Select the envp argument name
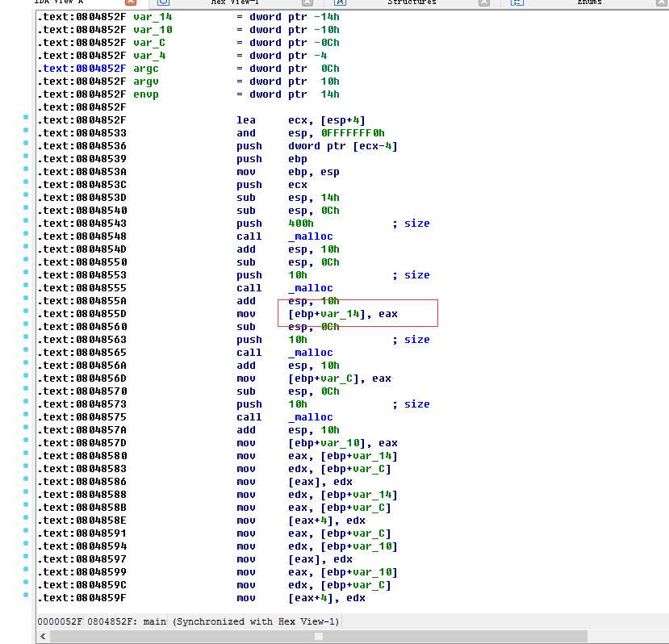Screen dimensions: 669x644 [x=145, y=94]
